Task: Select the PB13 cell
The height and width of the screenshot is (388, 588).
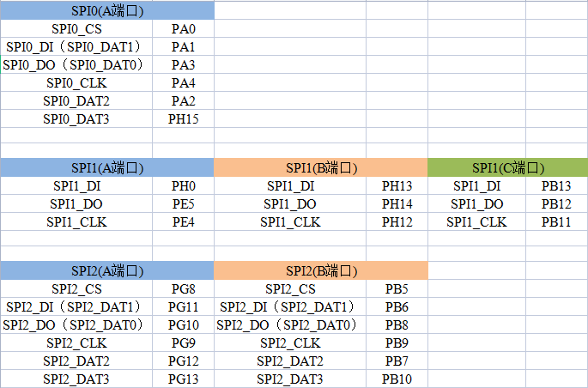Action: pyautogui.click(x=556, y=185)
